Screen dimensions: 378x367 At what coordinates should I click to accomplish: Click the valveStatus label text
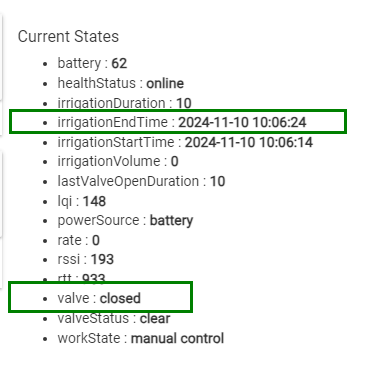pos(93,318)
